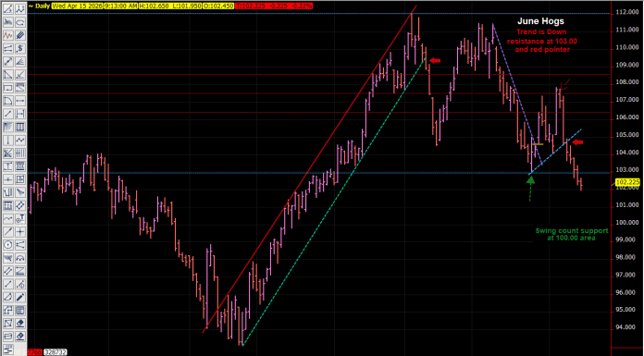Image resolution: width=644 pixels, height=356 pixels.
Task: Select the staircase arrow tool
Action: point(7,311)
